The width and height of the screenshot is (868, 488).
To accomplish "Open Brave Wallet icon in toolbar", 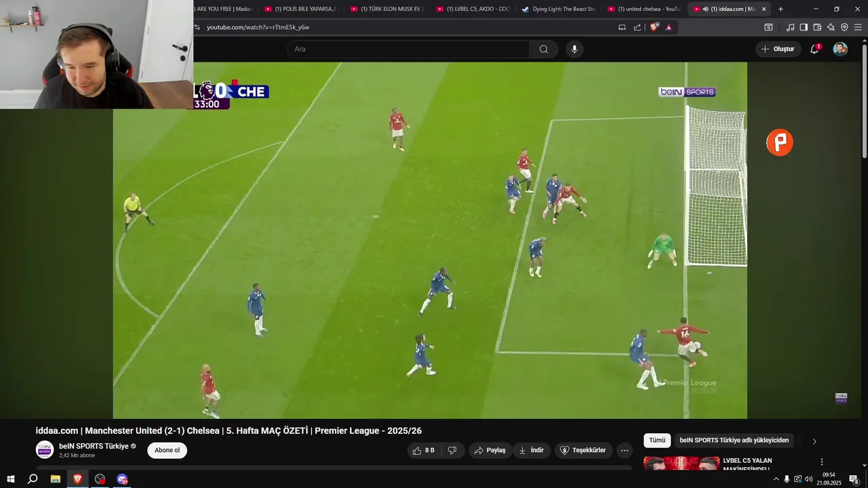I will (x=817, y=27).
